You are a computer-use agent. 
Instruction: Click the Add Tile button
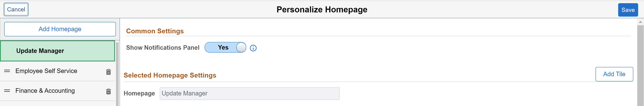614,74
